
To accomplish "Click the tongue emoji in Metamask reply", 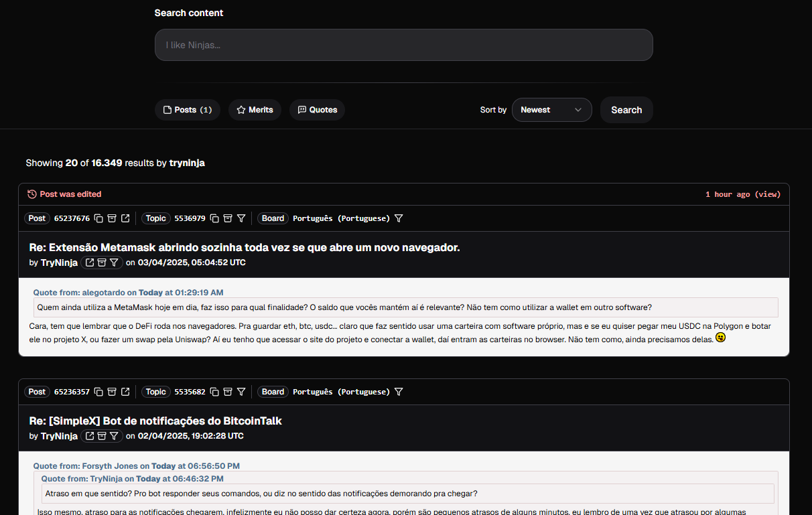I will (x=721, y=338).
